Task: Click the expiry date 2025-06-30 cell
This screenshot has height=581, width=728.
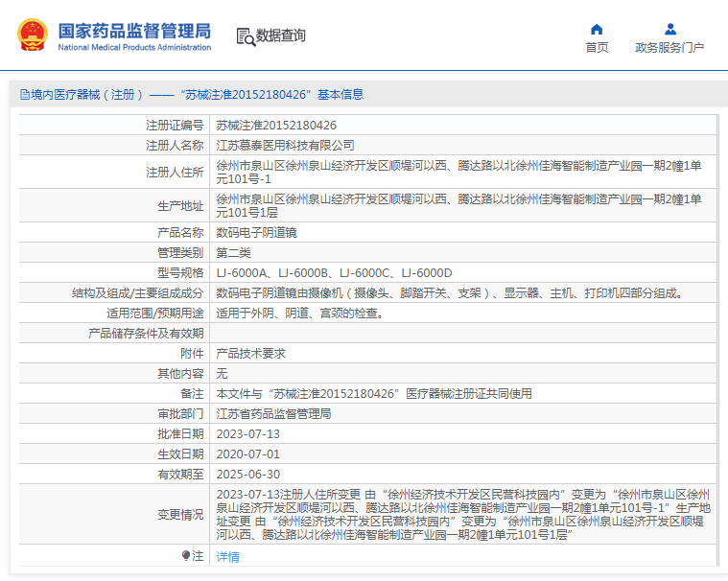Action: [247, 474]
